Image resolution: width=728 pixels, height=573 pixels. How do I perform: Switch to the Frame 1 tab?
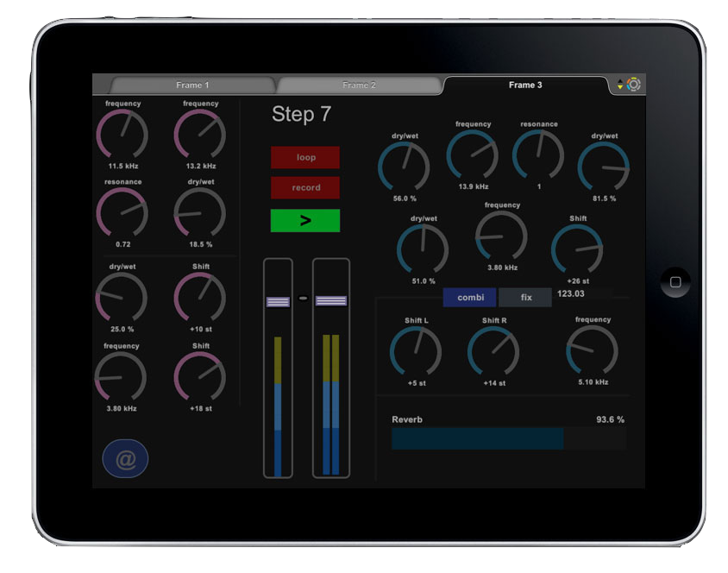[x=192, y=85]
